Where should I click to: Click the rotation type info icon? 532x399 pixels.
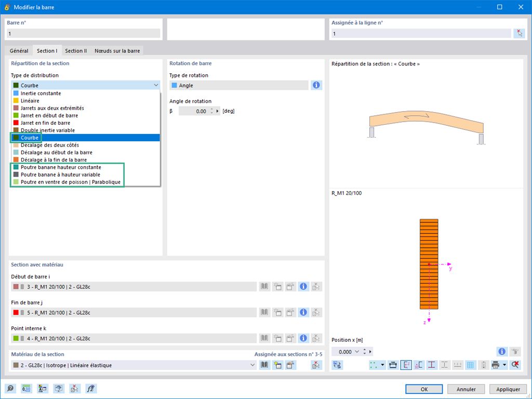[316, 85]
